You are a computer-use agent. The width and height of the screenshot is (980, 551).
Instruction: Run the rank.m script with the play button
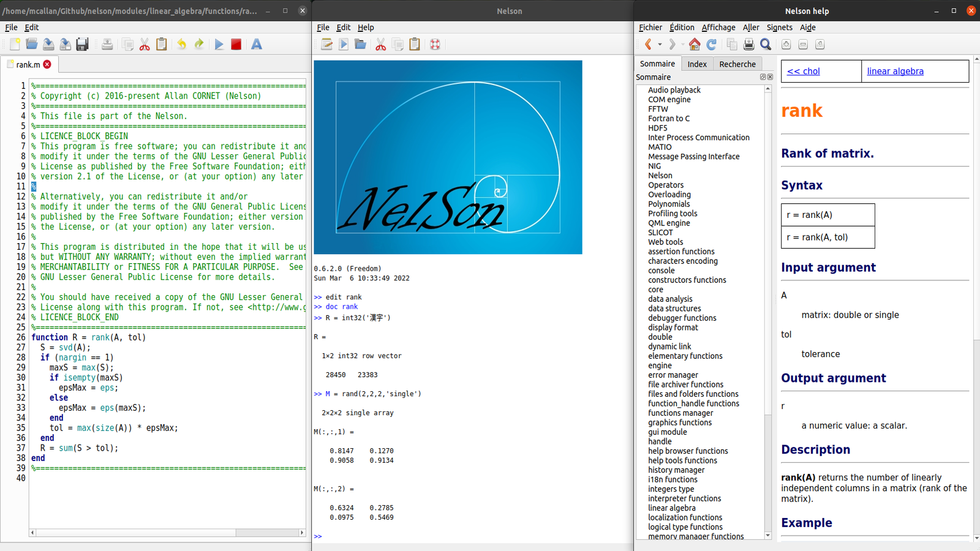[219, 43]
